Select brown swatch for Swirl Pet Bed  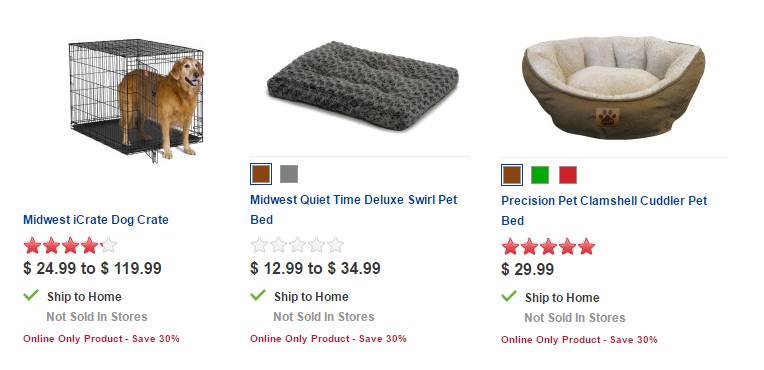coord(261,174)
